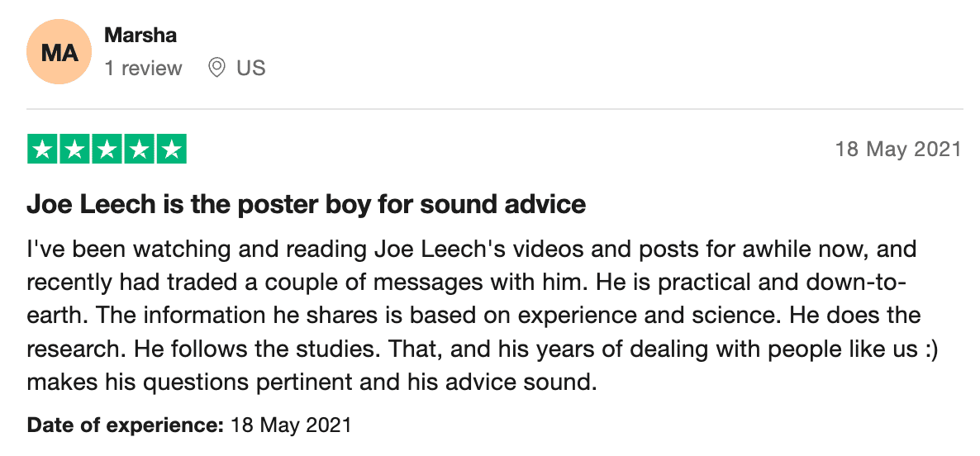This screenshot has height=456, width=980.
Task: Click the fifth green rating star
Action: click(x=171, y=150)
